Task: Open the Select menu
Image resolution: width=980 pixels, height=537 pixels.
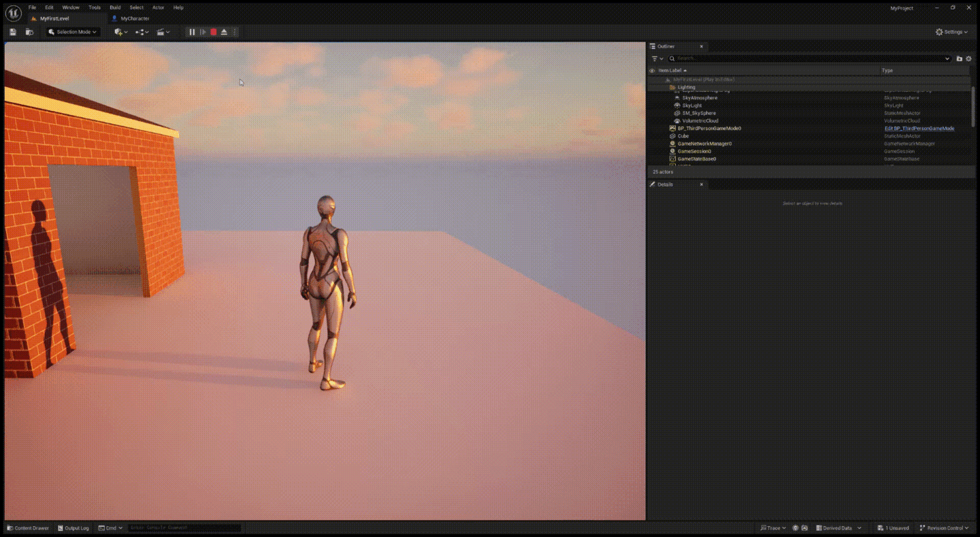Action: (x=137, y=7)
